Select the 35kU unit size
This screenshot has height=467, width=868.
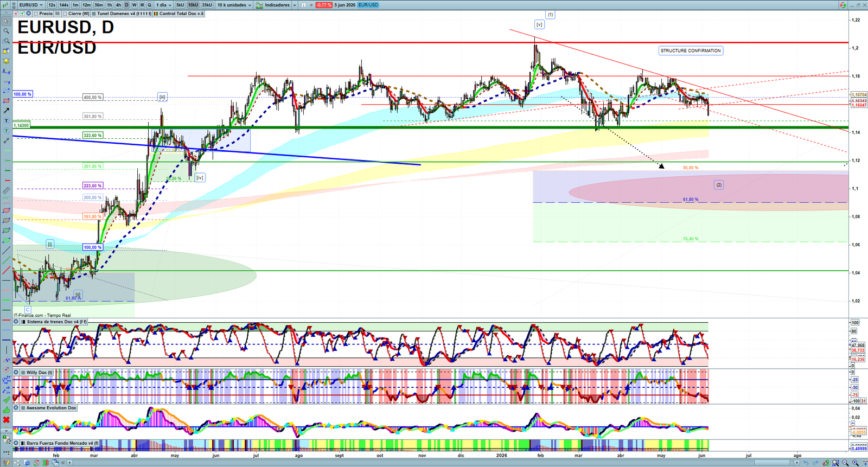(x=207, y=5)
